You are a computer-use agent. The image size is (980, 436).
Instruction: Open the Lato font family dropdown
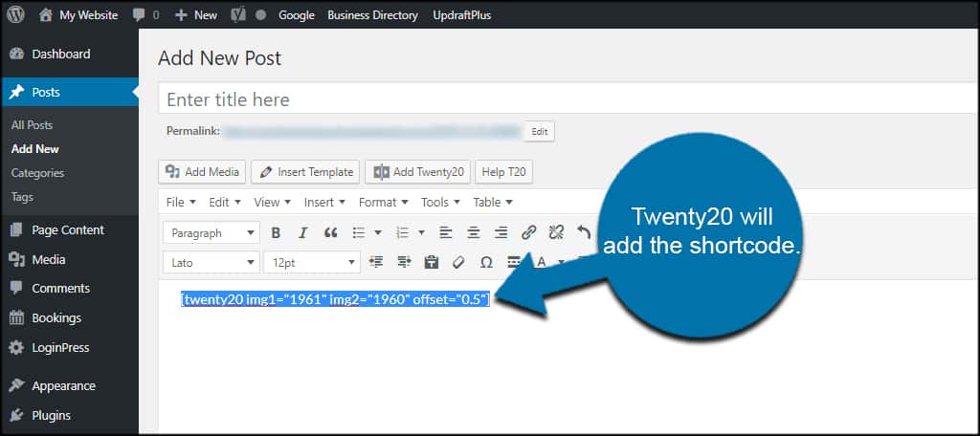pos(211,262)
